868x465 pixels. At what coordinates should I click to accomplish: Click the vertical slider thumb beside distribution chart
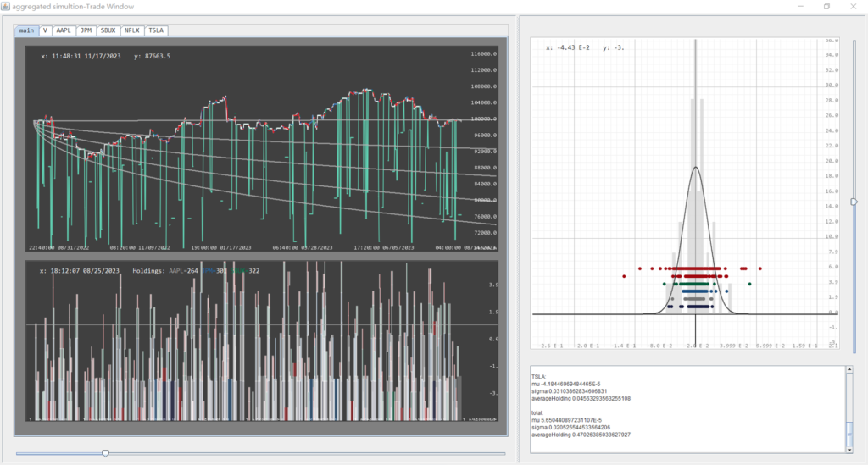click(854, 202)
